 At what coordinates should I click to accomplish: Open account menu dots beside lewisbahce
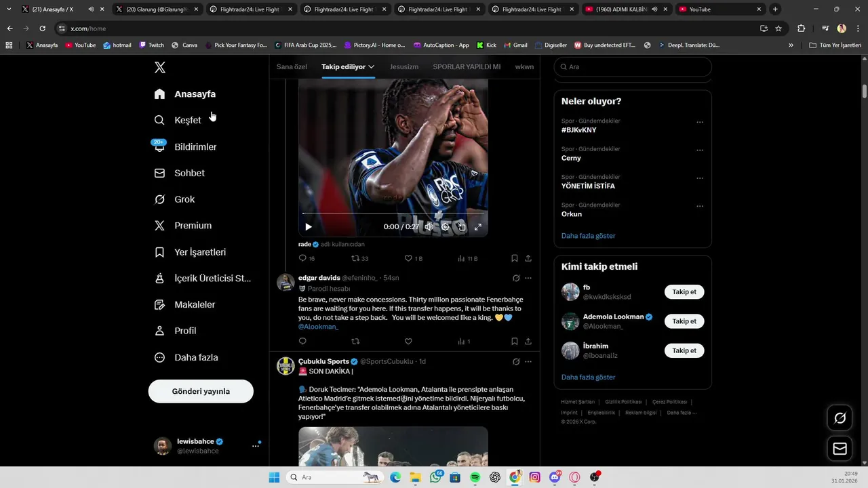point(256,445)
